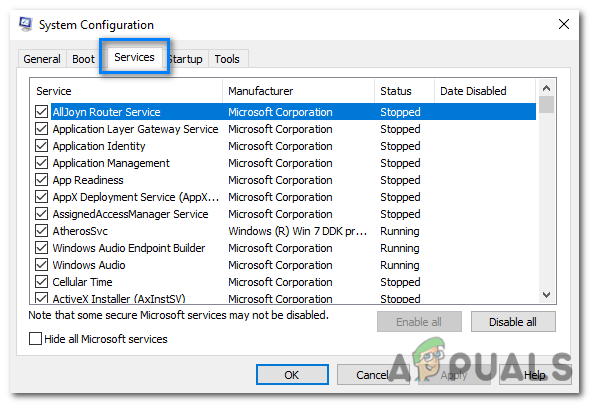This screenshot has height=404, width=590.
Task: Open Help for System Configuration
Action: 535,375
